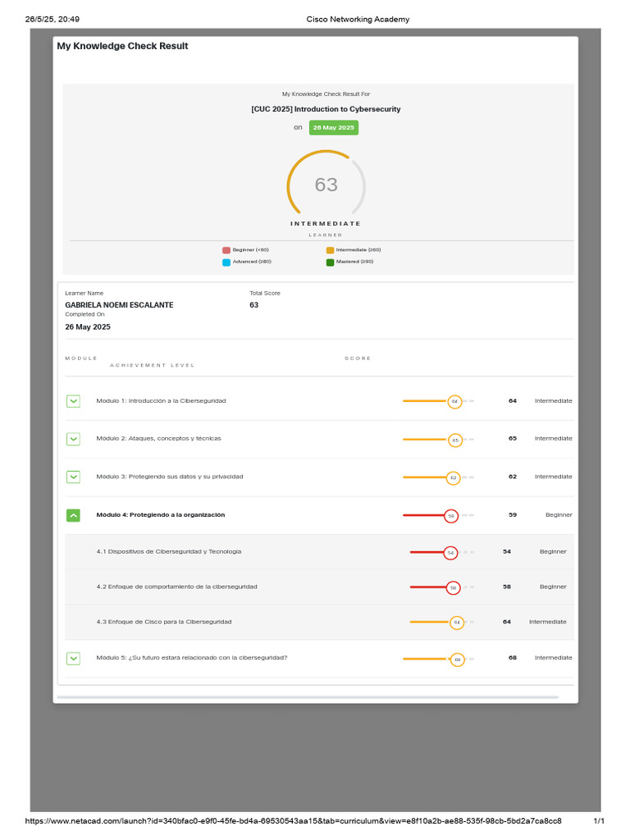Click the green 26 May 2025 date badge
The image size is (630, 840).
(x=334, y=127)
